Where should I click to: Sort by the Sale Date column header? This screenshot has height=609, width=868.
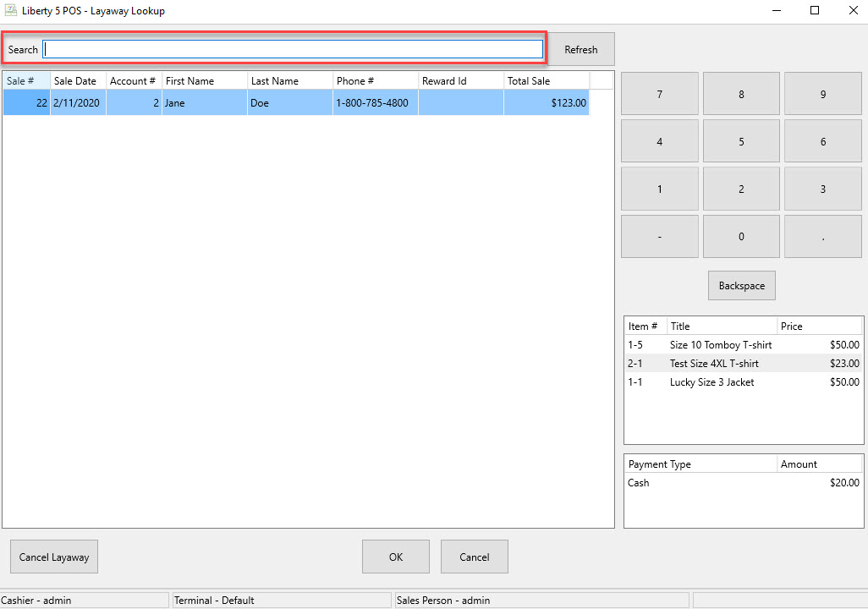pos(78,81)
